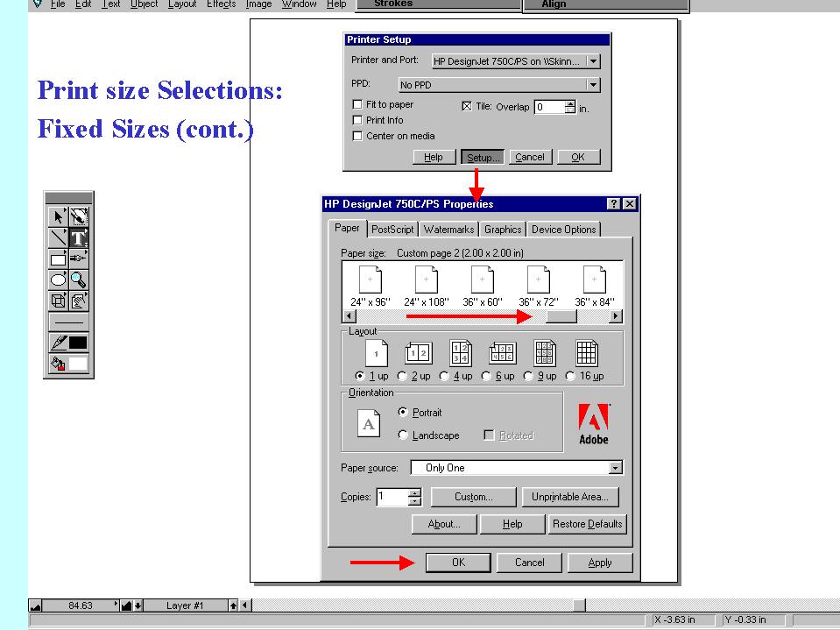Viewport: 840px width, 630px height.
Task: Select the 2 up radio button
Action: [402, 376]
